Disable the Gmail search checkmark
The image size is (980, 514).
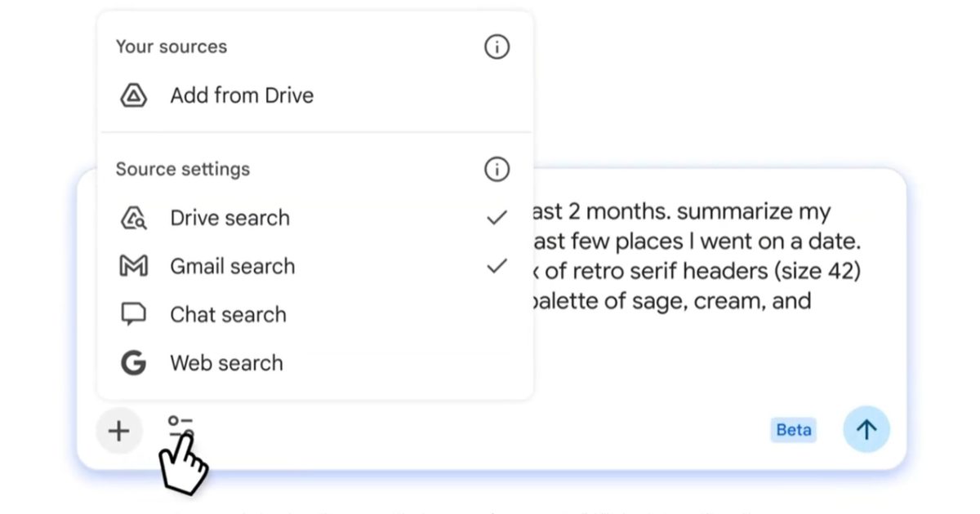click(x=497, y=265)
